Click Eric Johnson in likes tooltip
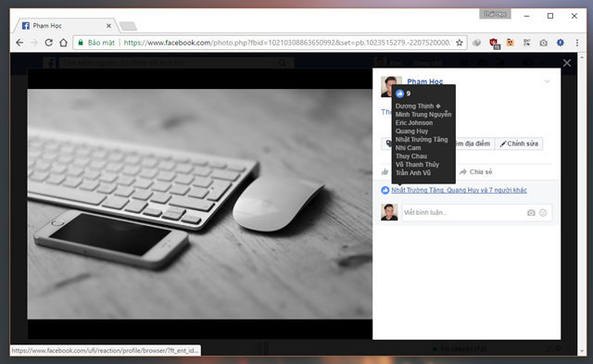593x364 pixels. click(414, 123)
